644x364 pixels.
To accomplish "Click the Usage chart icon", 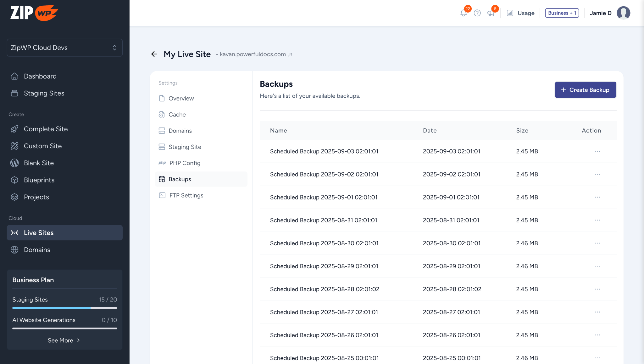I will [x=510, y=13].
